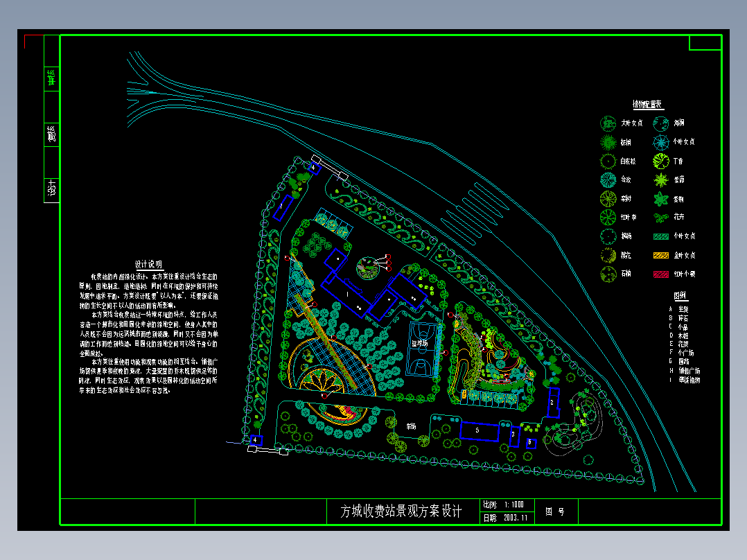Select the blue building labeled 3
This screenshot has height=560, width=747.
(x=514, y=436)
